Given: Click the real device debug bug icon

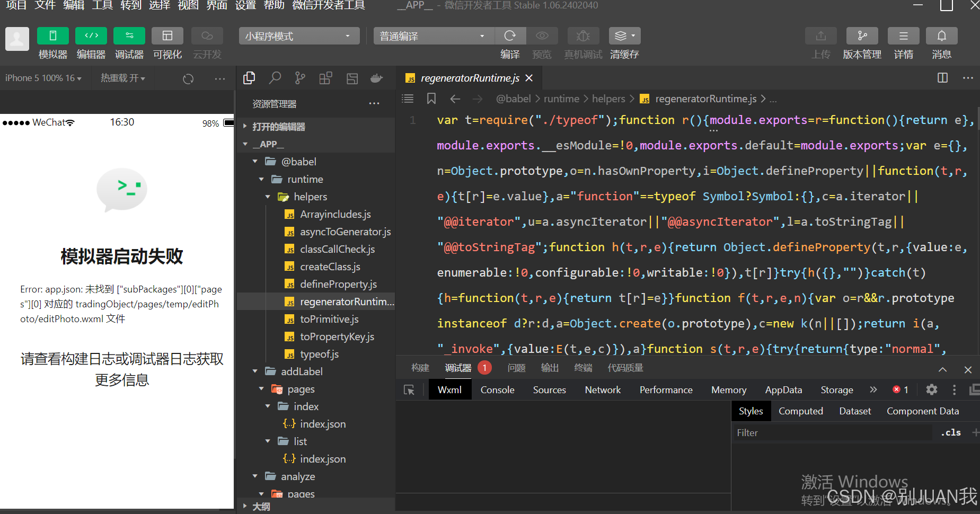Looking at the screenshot, I should point(583,36).
